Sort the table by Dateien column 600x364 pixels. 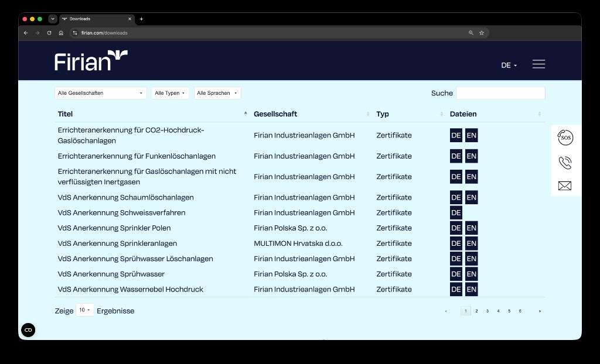[x=496, y=114]
